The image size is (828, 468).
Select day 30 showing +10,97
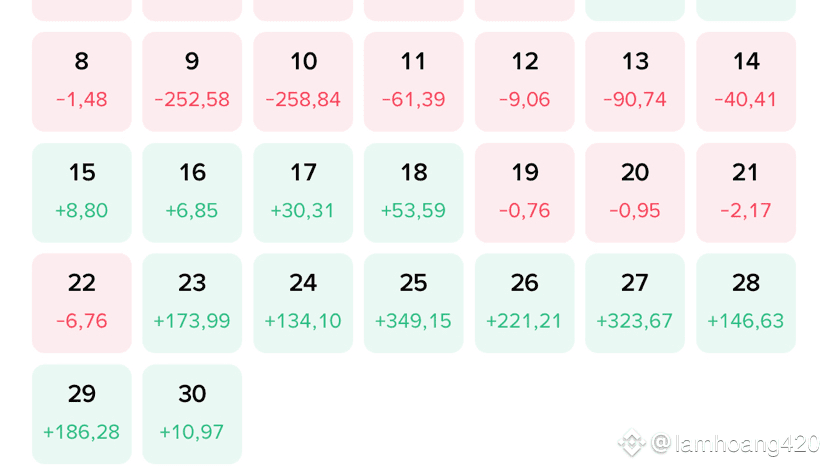pyautogui.click(x=192, y=414)
